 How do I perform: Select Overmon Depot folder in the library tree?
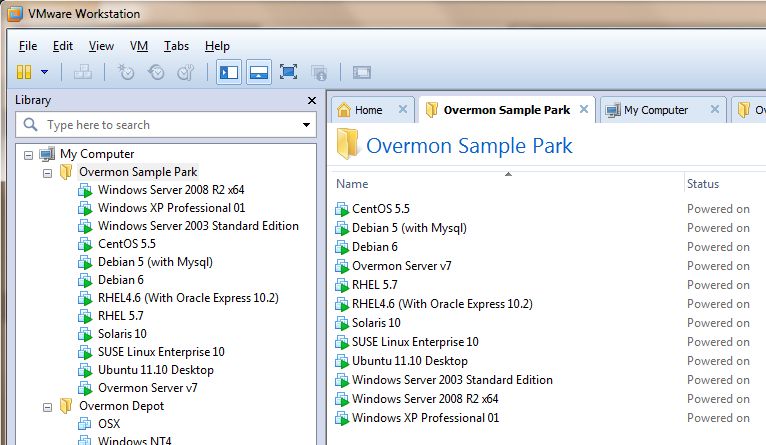tap(121, 406)
